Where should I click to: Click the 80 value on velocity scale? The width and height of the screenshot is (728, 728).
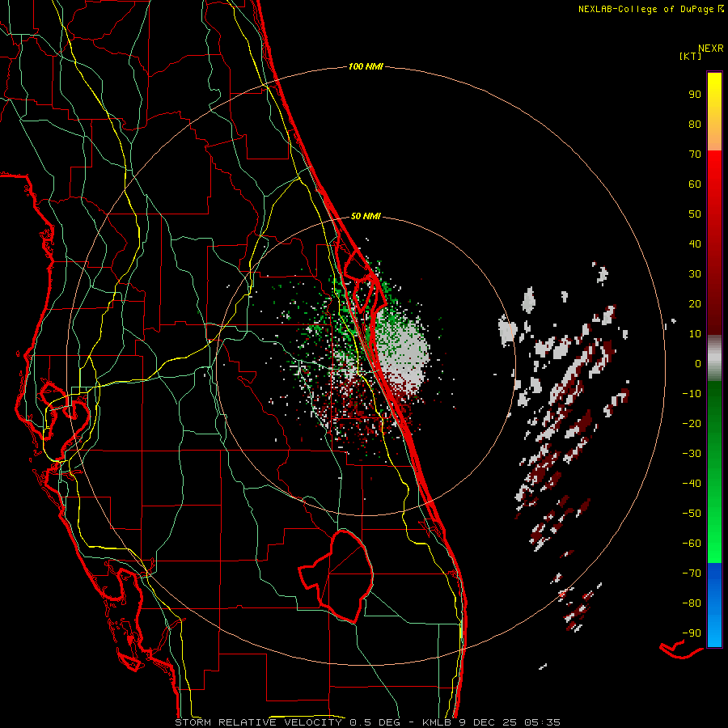[695, 125]
